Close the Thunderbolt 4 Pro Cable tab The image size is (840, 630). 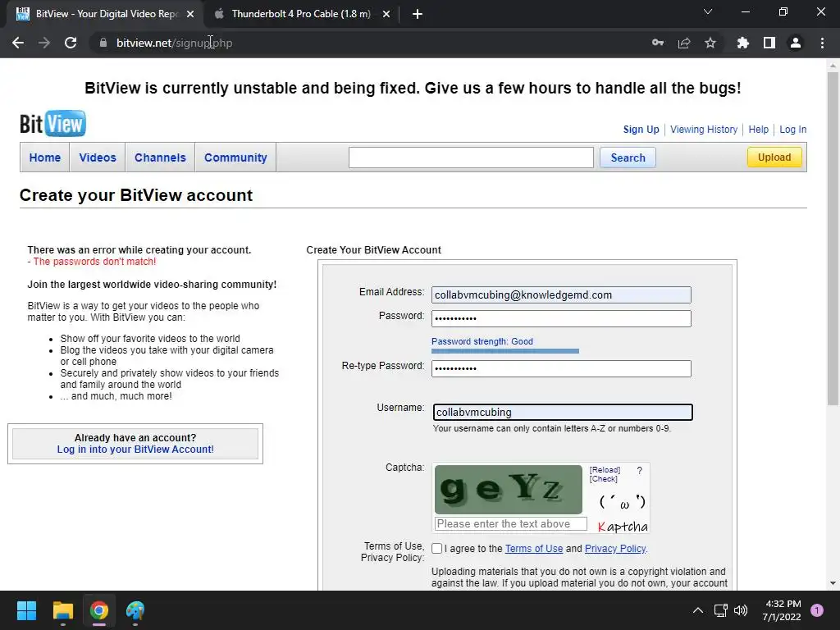(386, 14)
